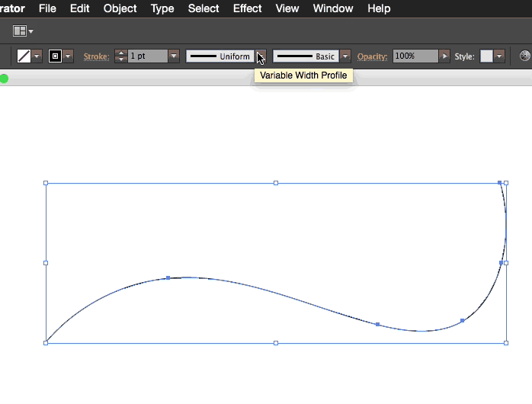The width and height of the screenshot is (532, 404).
Task: Click the left-middle bounding box handle
Action: click(46, 263)
